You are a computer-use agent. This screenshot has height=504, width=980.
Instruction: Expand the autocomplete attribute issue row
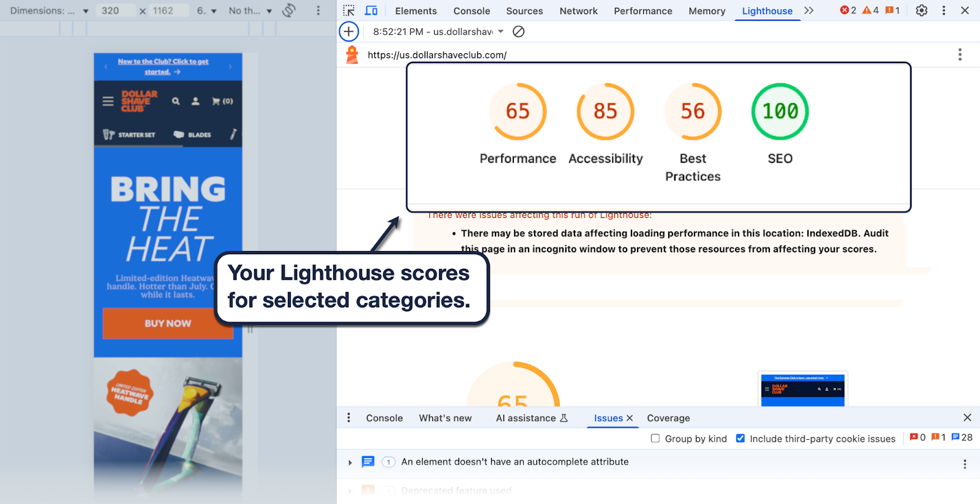[350, 462]
